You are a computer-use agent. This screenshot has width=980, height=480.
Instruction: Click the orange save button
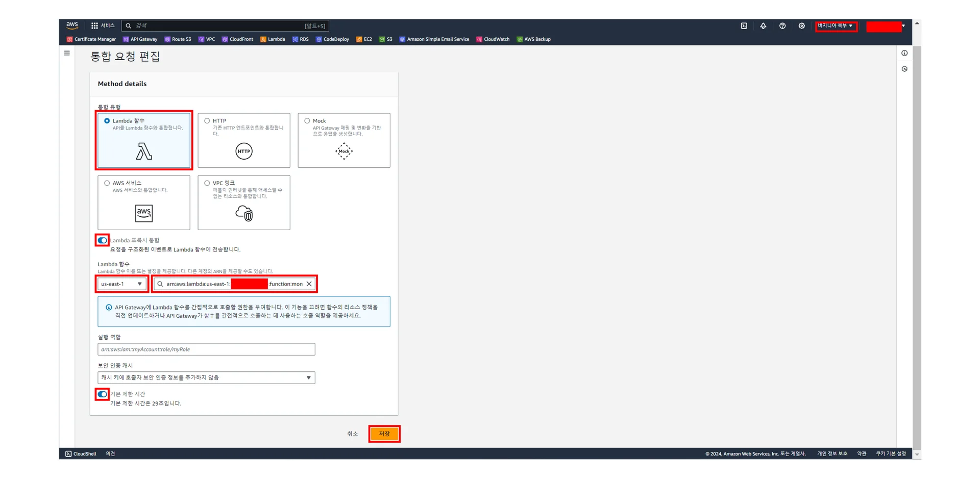click(x=384, y=434)
